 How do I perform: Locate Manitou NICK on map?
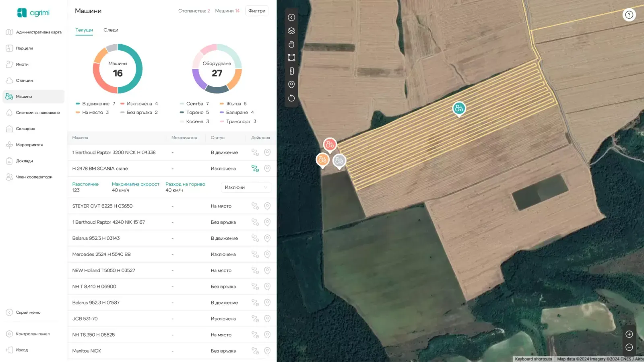(267, 351)
